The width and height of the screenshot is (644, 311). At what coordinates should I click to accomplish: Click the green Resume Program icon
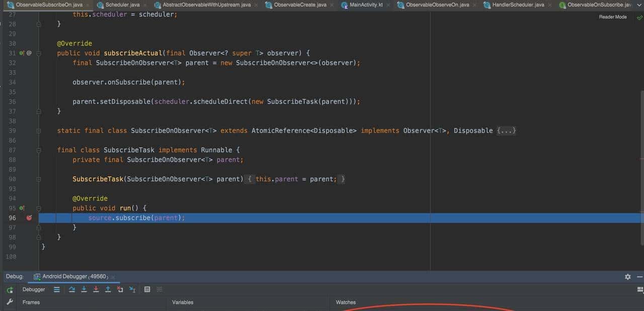pos(9,289)
